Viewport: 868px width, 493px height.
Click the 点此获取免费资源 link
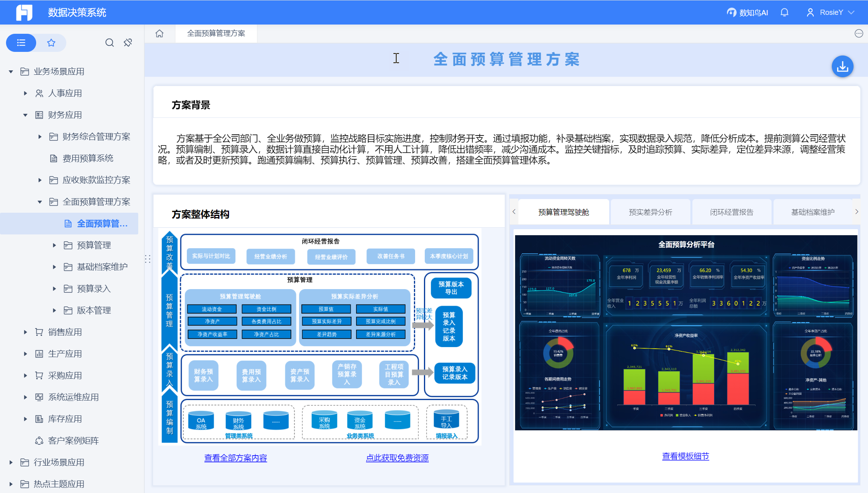397,458
